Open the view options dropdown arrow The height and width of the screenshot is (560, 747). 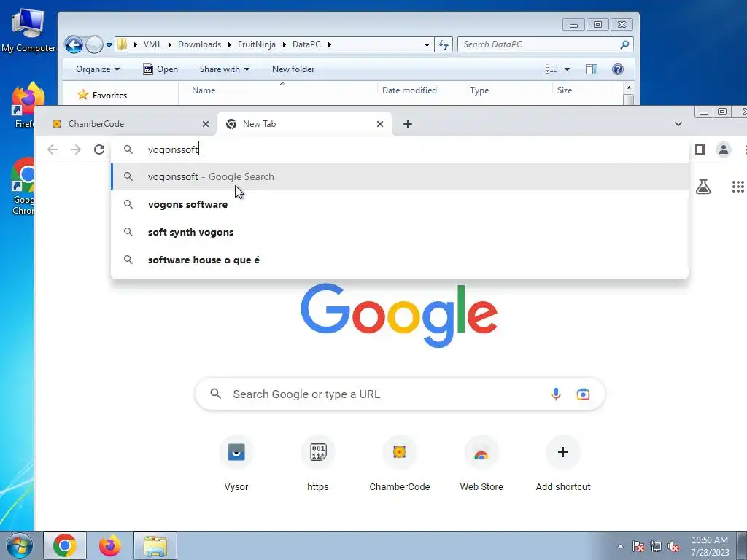(x=567, y=69)
